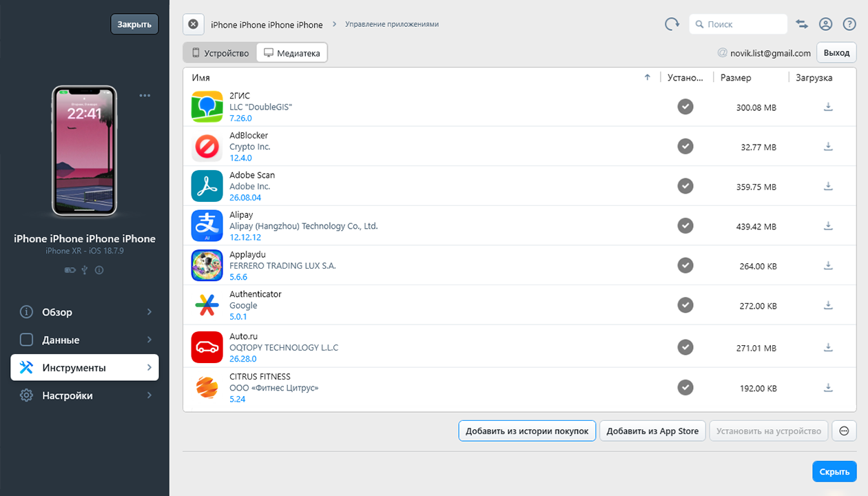
Task: Click Добавить из истории покупок
Action: click(527, 431)
